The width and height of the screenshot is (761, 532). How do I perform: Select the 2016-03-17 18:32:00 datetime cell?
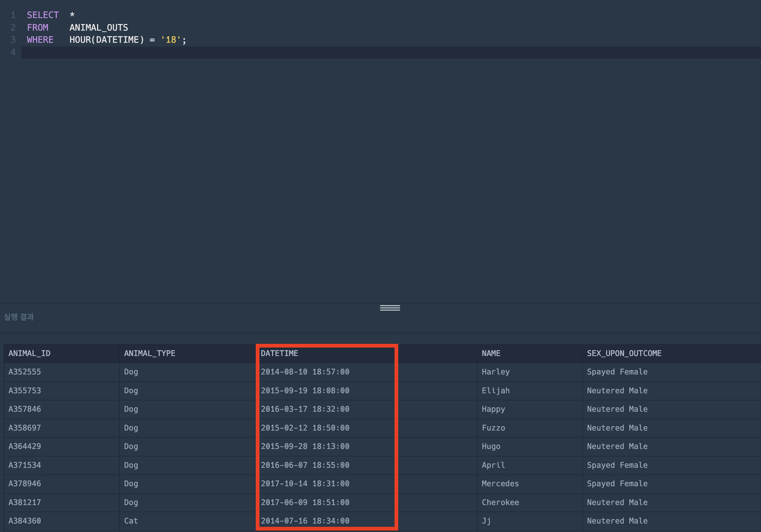coord(305,409)
